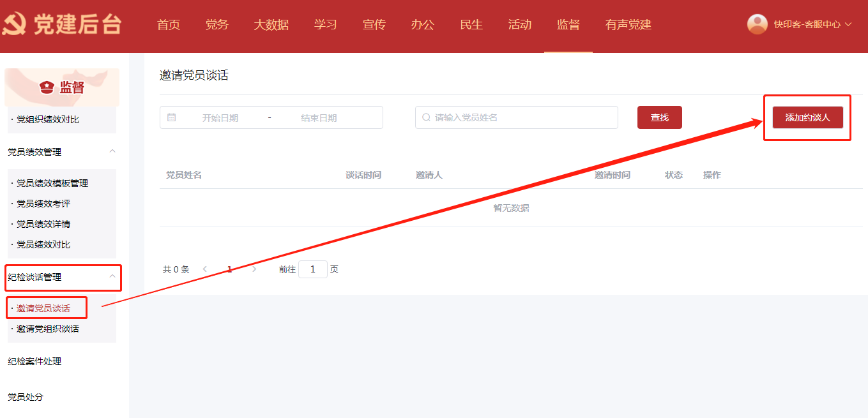Click the 添加约谈人 button
Image resolution: width=868 pixels, height=418 pixels.
click(x=807, y=117)
